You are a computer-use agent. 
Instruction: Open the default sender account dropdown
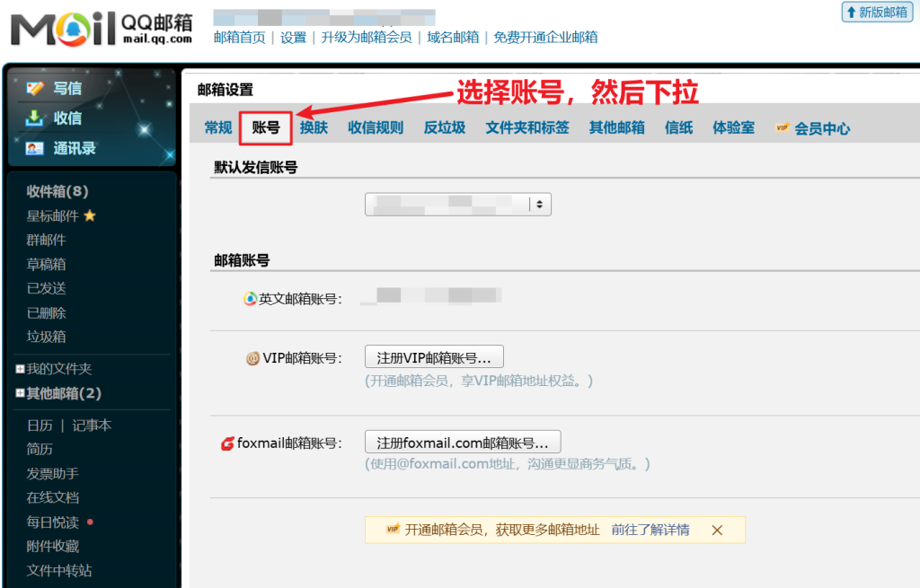[457, 204]
